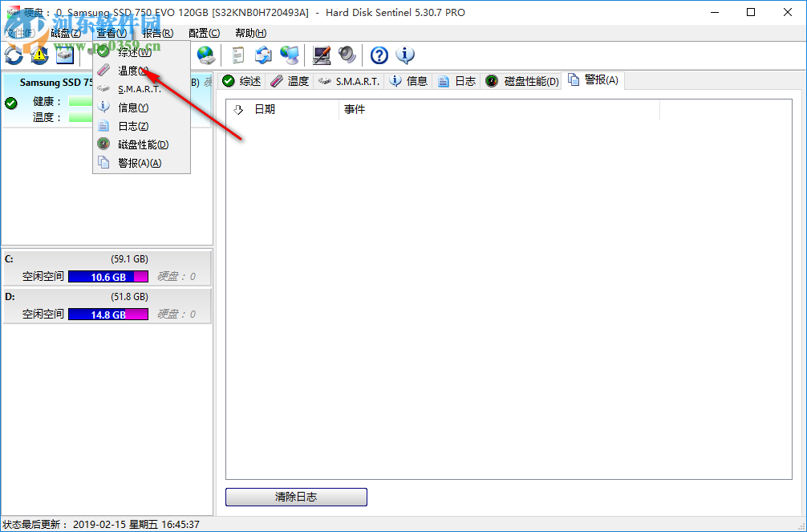Click the globe with disk toolbar icon
This screenshot has height=532, width=807.
point(206,55)
